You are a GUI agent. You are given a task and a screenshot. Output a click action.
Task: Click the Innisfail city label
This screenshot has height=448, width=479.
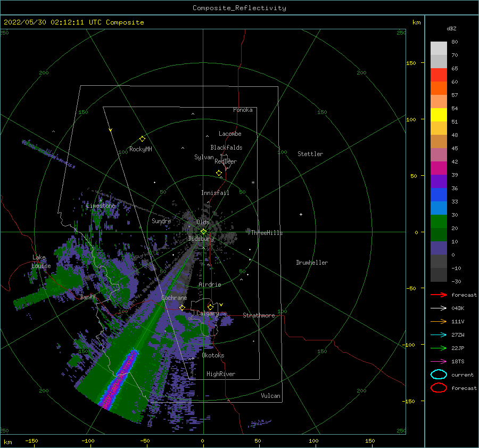coord(215,193)
